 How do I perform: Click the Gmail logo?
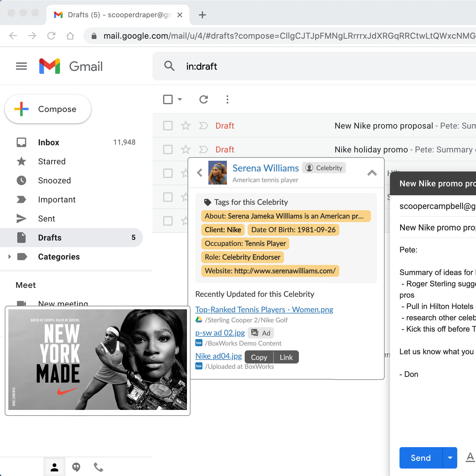pyautogui.click(x=71, y=66)
